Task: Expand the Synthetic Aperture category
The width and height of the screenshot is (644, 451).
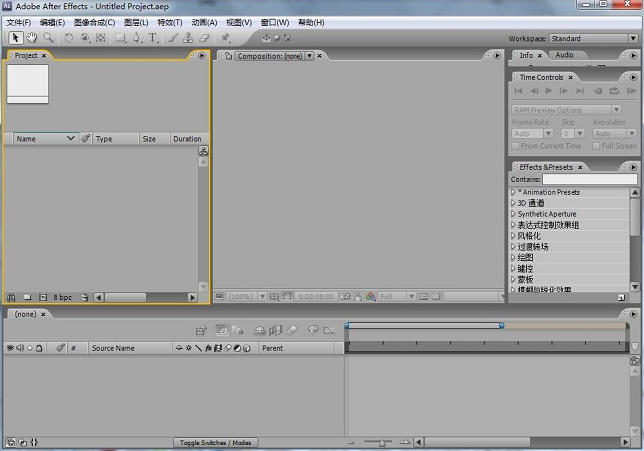Action: pos(513,214)
